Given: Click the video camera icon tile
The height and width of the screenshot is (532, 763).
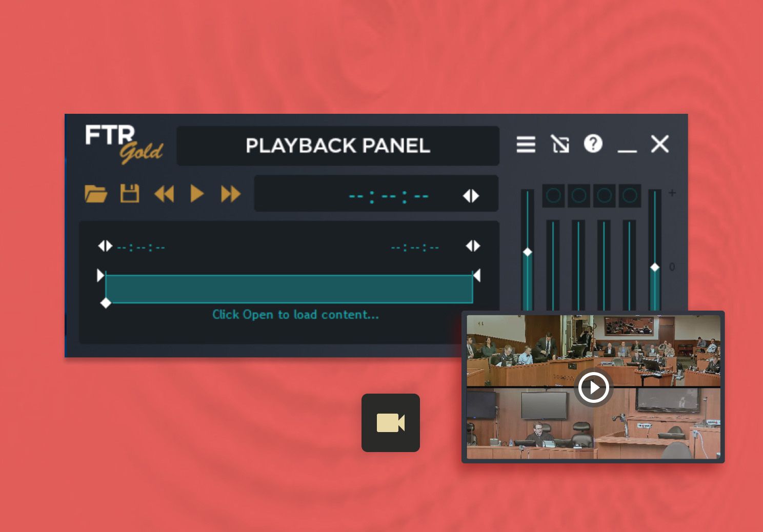Looking at the screenshot, I should 391,423.
